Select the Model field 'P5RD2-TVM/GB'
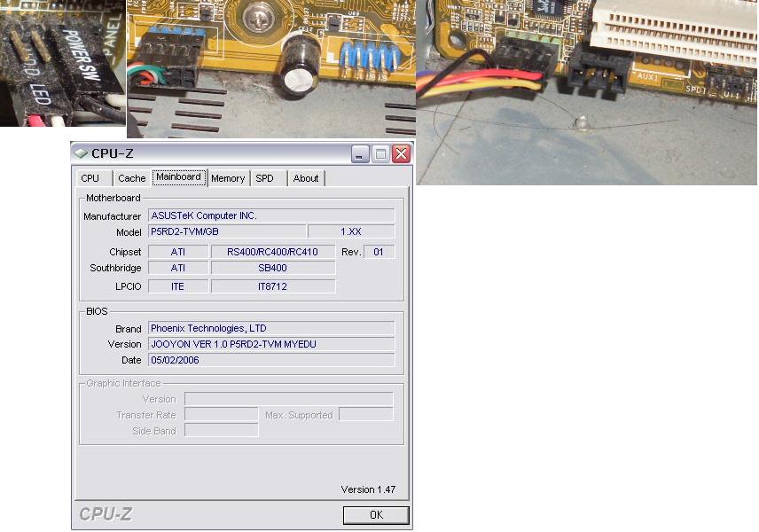 tap(227, 232)
